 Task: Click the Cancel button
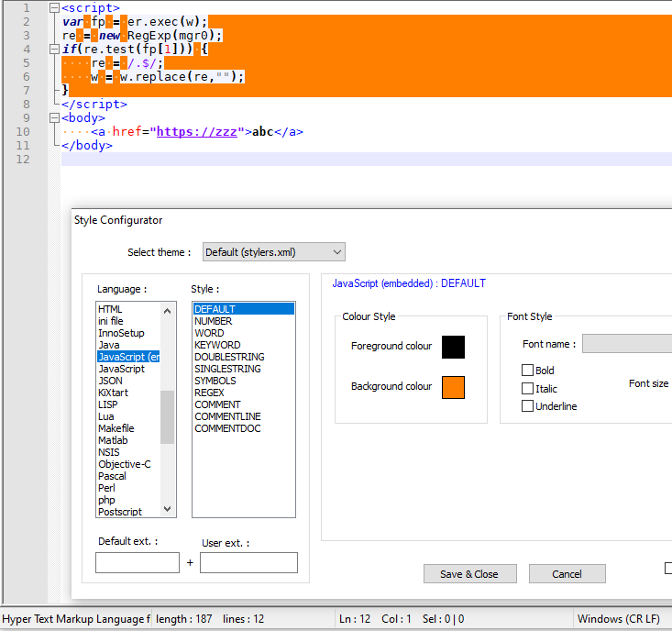[567, 574]
